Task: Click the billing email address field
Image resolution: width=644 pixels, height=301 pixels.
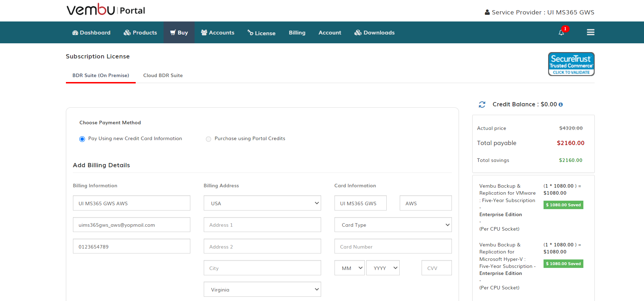Action: click(x=131, y=225)
